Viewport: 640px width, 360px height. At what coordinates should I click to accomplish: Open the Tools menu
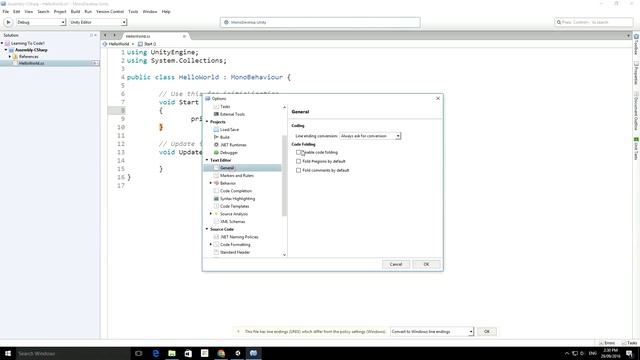tap(133, 12)
